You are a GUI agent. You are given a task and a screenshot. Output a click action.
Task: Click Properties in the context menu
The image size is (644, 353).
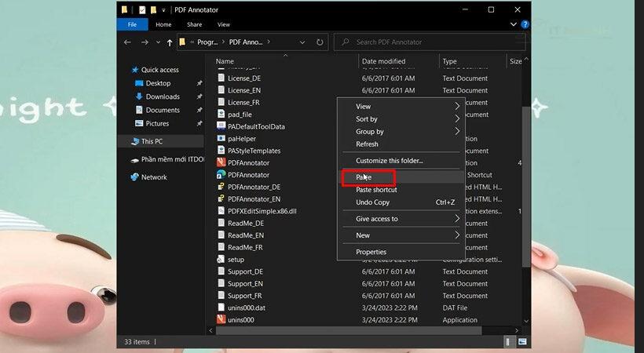371,252
